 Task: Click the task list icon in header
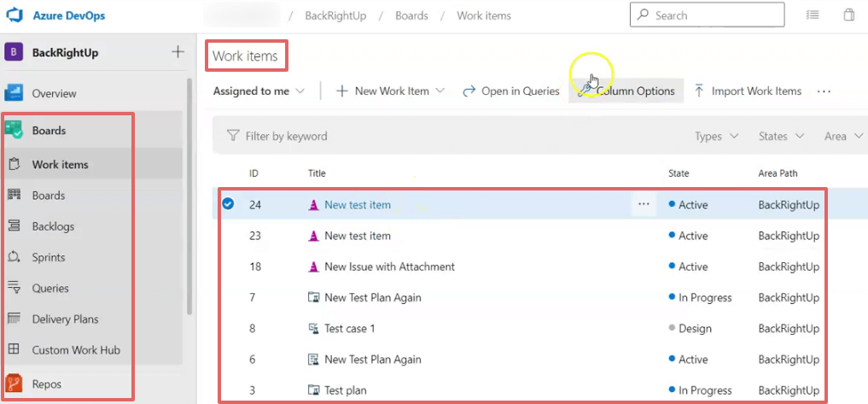pos(813,15)
